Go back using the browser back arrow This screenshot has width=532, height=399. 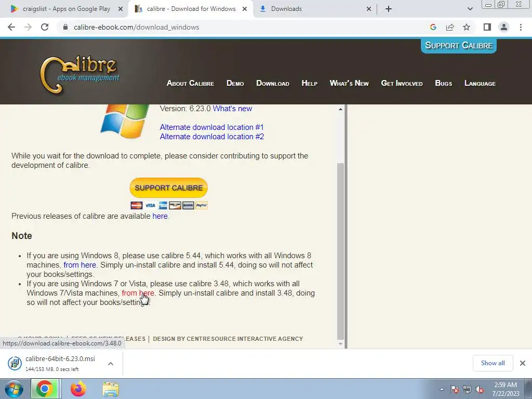(x=11, y=27)
